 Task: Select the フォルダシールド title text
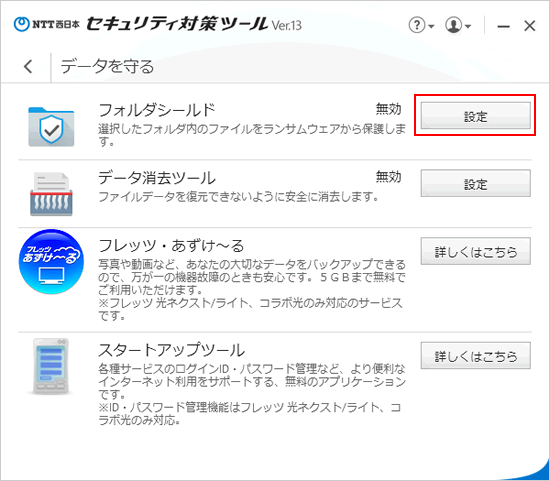pyautogui.click(x=156, y=110)
